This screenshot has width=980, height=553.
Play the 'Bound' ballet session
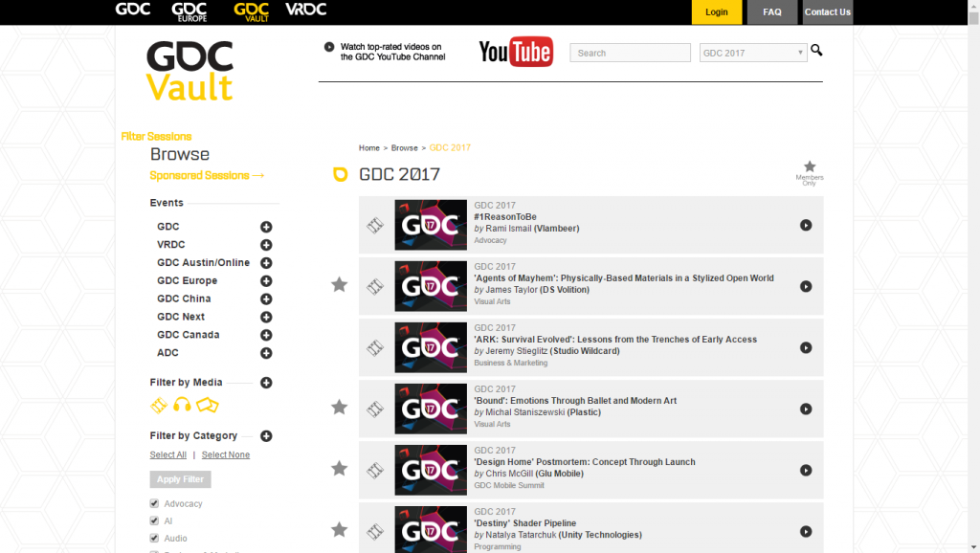pos(806,409)
